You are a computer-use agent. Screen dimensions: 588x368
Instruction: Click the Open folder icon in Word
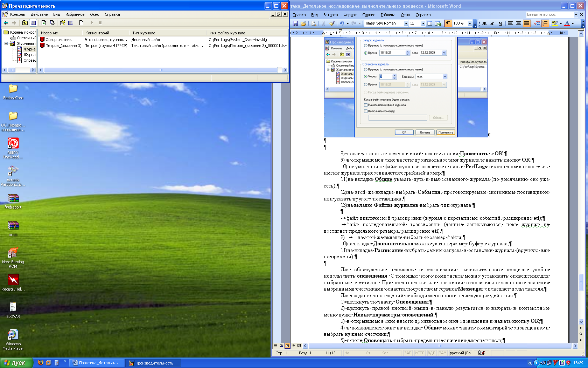tap(303, 23)
